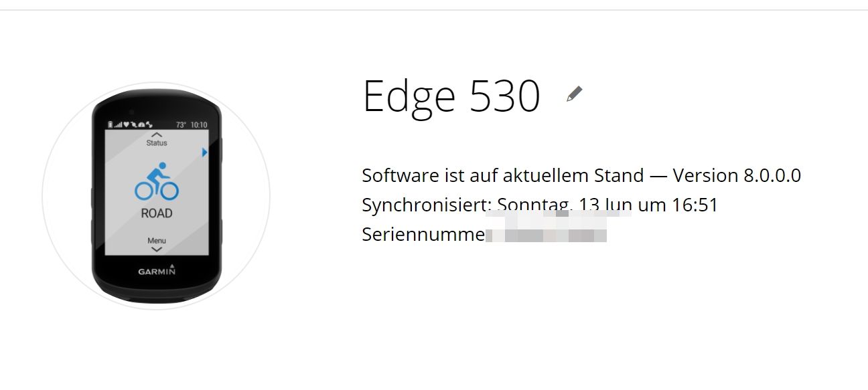Click the 10:10 time on device screen
Image resolution: width=868 pixels, height=390 pixels.
click(199, 125)
